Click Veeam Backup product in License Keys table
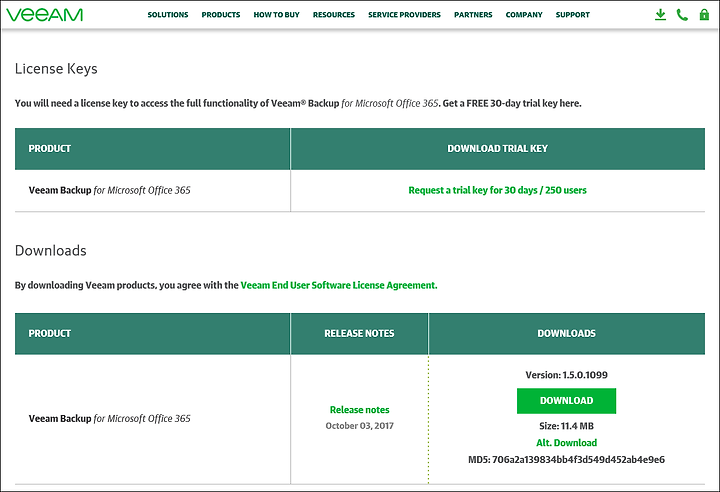This screenshot has height=492, width=720. click(109, 190)
